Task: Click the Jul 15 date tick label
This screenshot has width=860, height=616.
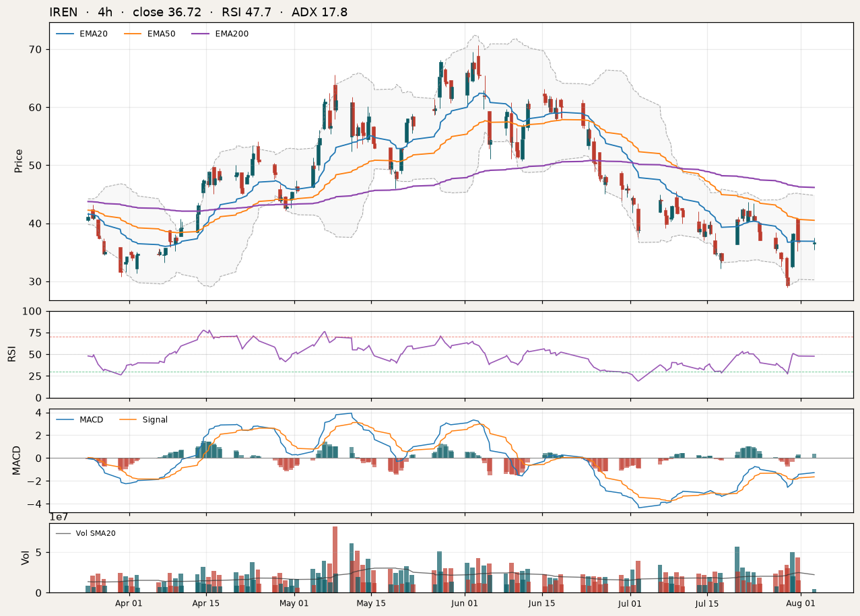Action: (707, 603)
